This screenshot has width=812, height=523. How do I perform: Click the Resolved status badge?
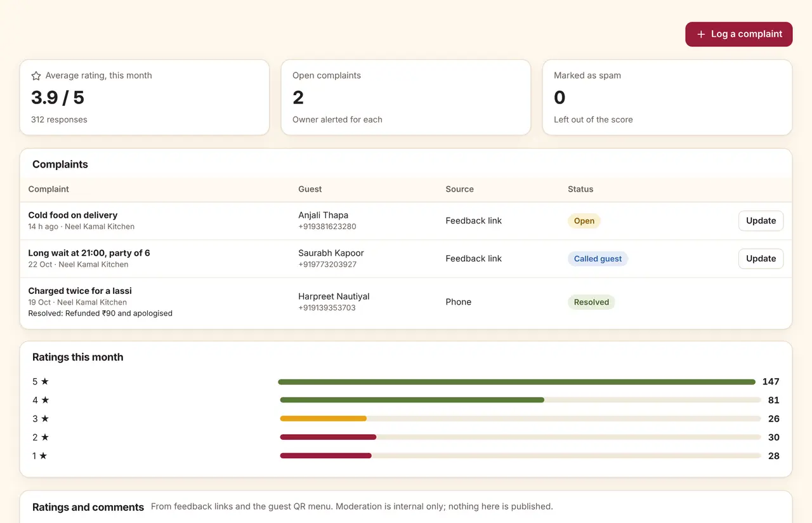coord(591,302)
